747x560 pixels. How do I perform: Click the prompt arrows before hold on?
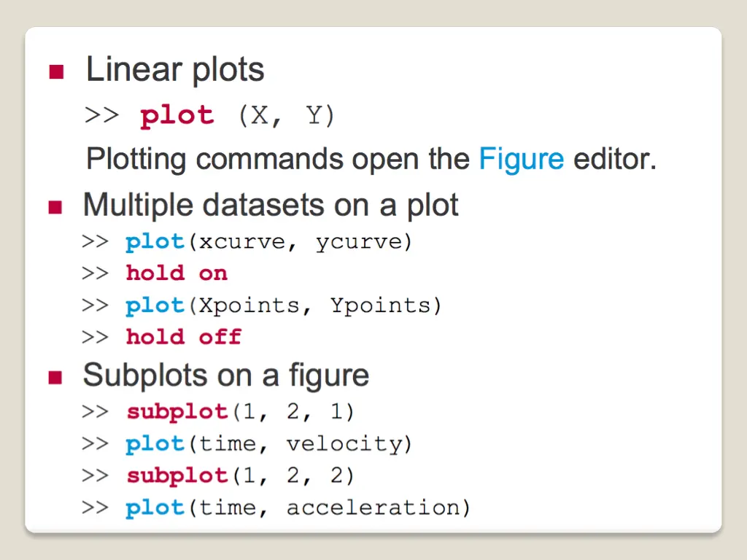[x=96, y=273]
